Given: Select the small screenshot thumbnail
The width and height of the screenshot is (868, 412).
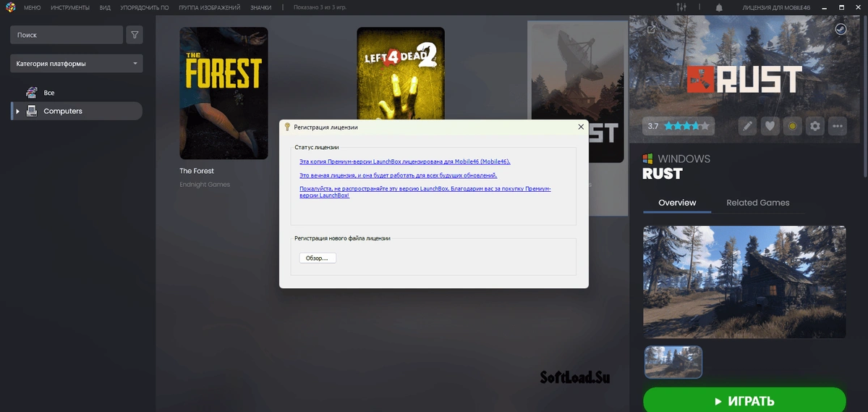Looking at the screenshot, I should click(x=673, y=362).
